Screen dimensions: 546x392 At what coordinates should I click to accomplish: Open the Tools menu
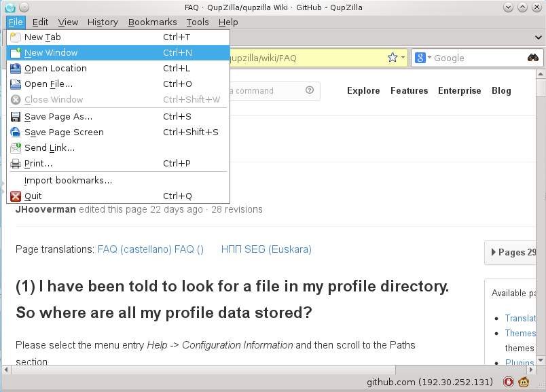point(198,22)
